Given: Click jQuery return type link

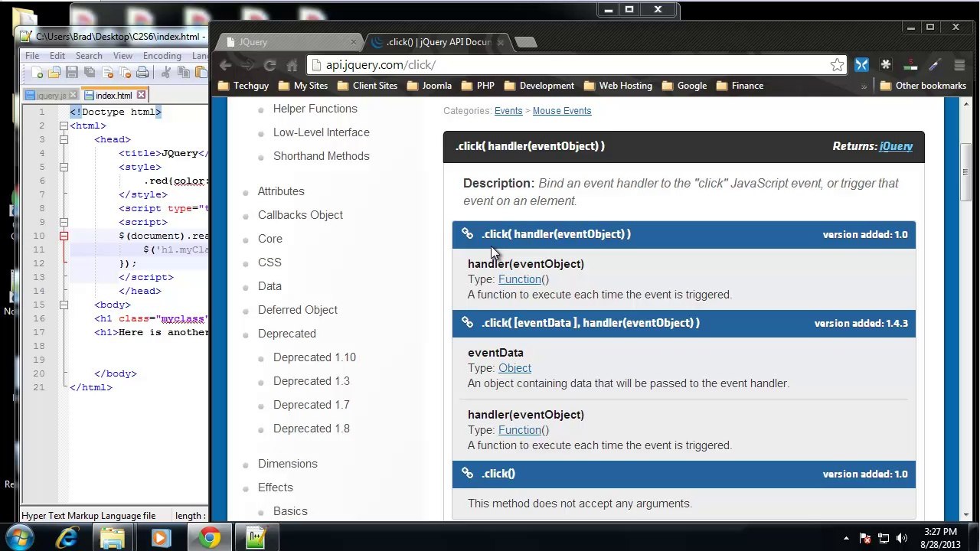Looking at the screenshot, I should coord(896,146).
